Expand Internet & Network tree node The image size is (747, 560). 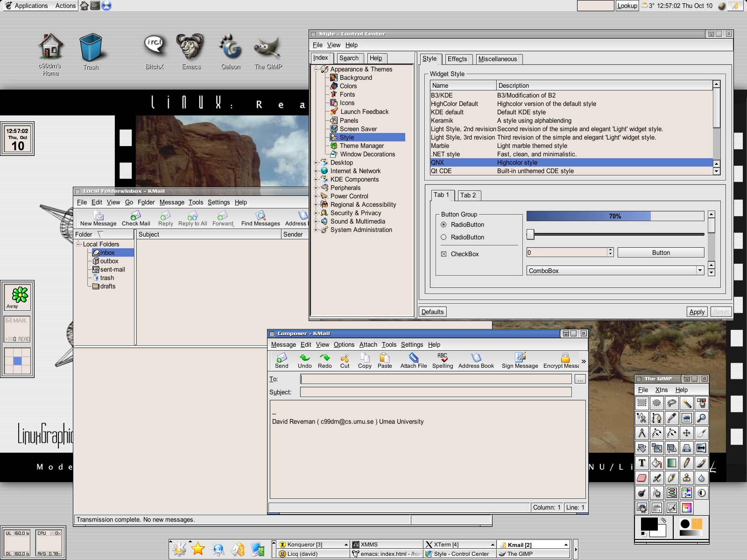click(317, 171)
